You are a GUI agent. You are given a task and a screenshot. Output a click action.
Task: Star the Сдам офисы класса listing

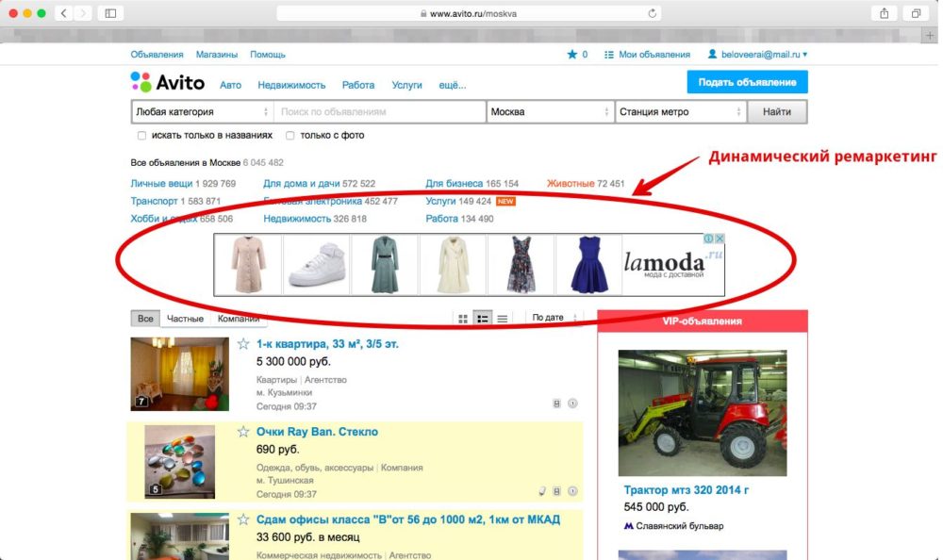(243, 519)
